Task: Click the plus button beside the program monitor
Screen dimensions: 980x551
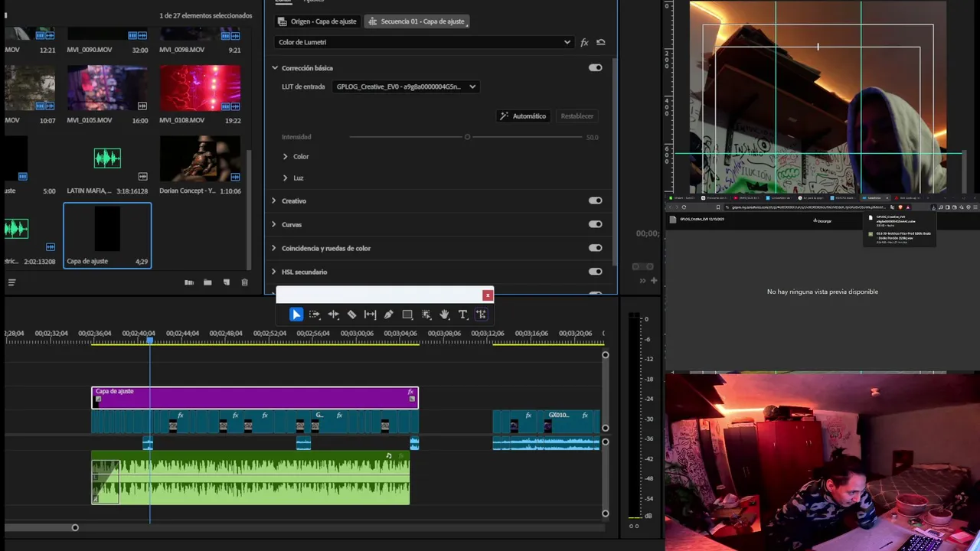Action: click(x=653, y=281)
